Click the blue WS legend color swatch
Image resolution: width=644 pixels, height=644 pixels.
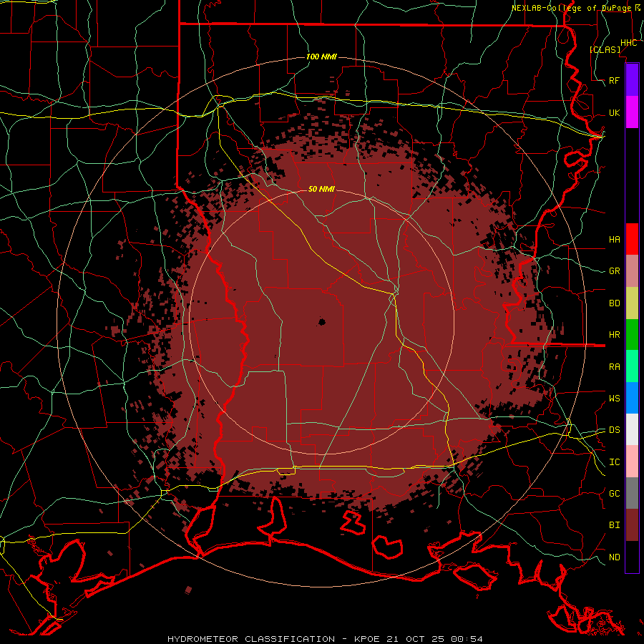click(x=632, y=398)
